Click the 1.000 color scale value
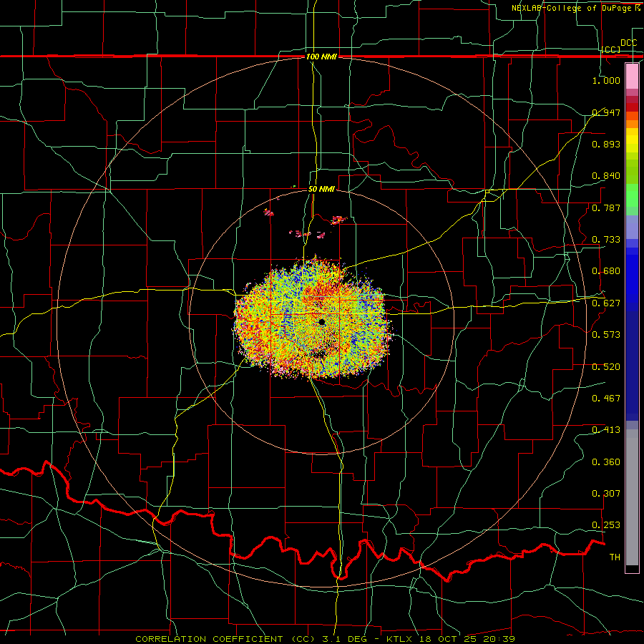The image size is (644, 644). 606,80
